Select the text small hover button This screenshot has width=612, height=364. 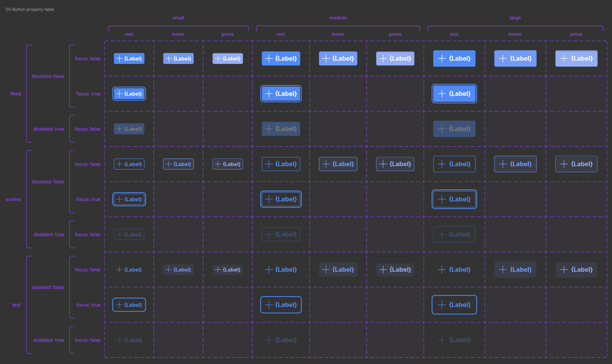click(178, 270)
